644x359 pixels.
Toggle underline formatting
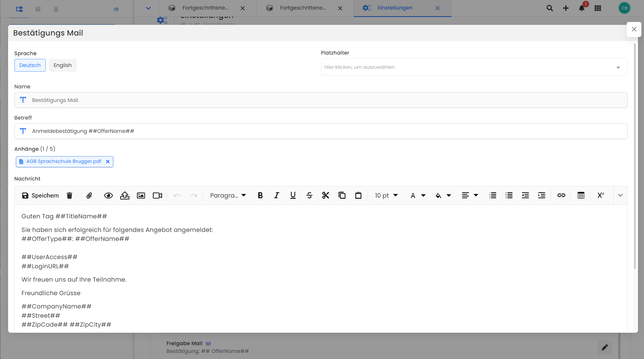[x=293, y=196]
